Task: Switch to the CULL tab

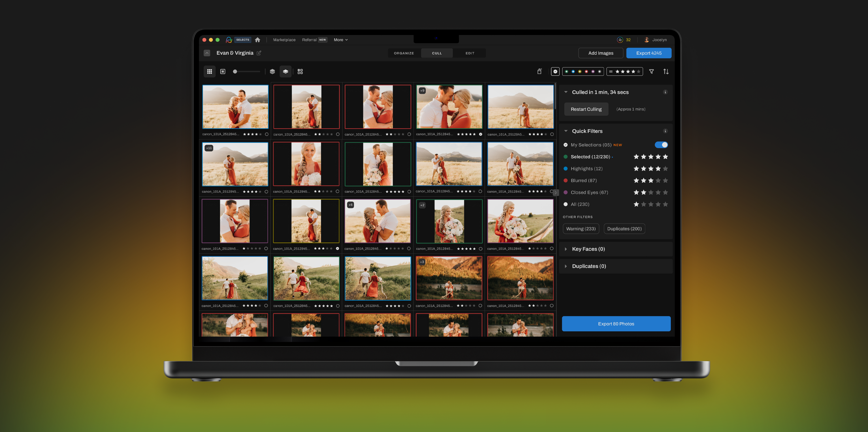Action: coord(437,53)
